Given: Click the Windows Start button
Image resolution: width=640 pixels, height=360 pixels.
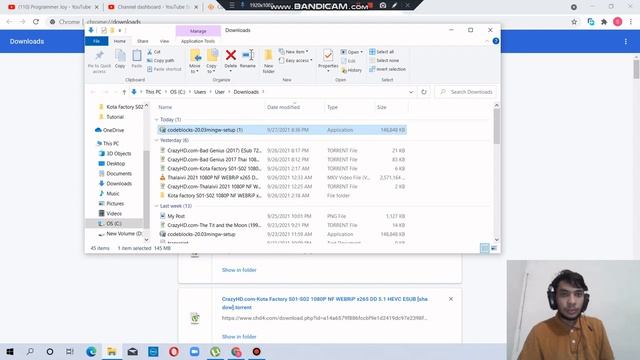Looking at the screenshot, I should tap(10, 351).
